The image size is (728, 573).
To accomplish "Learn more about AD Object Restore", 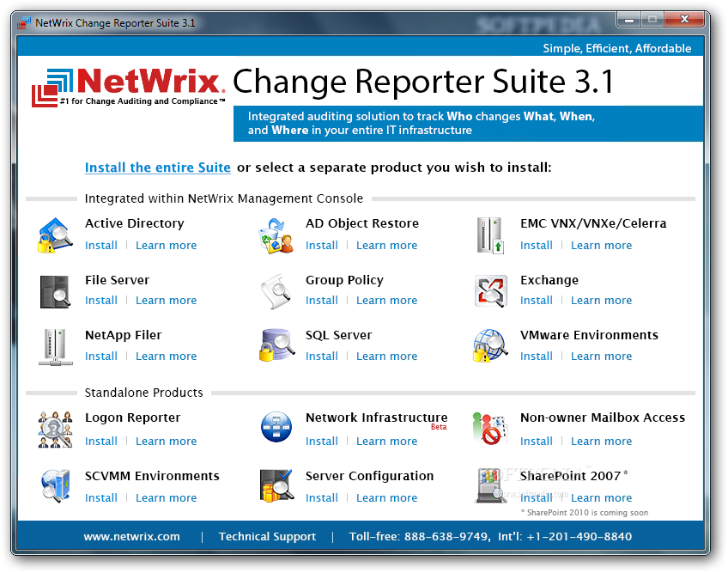I will pos(386,246).
